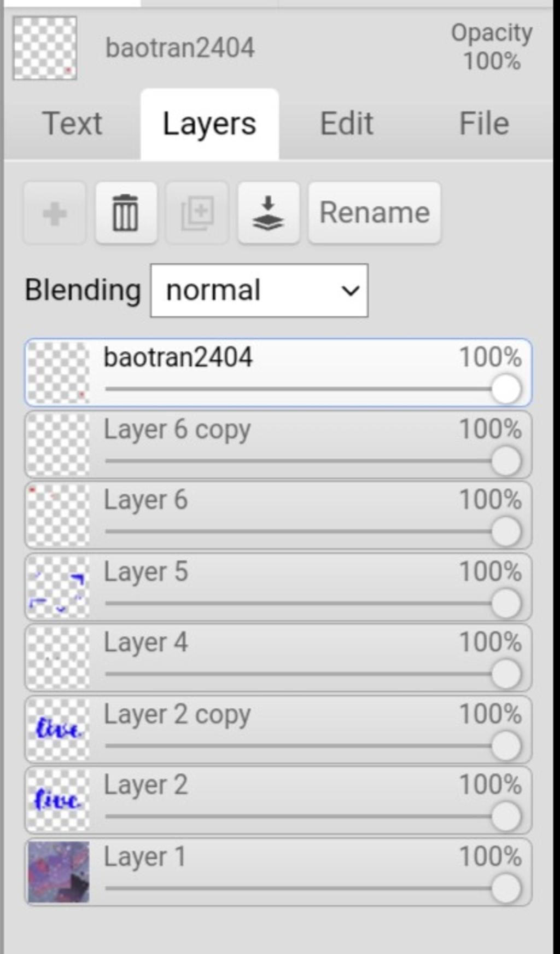Screen dimensions: 560x954
Task: Click the duplicate layer icon
Action: point(197,213)
